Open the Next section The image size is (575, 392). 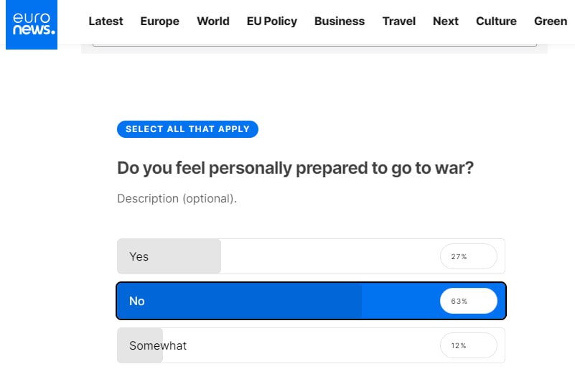(x=446, y=21)
